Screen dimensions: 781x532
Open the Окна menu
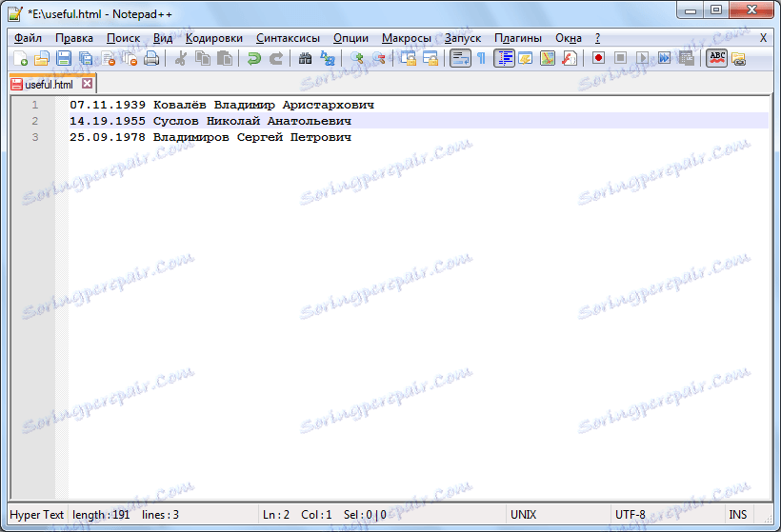(569, 38)
